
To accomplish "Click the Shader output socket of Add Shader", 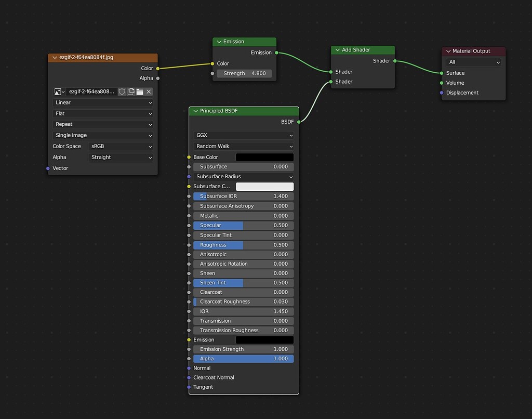I will [x=395, y=61].
